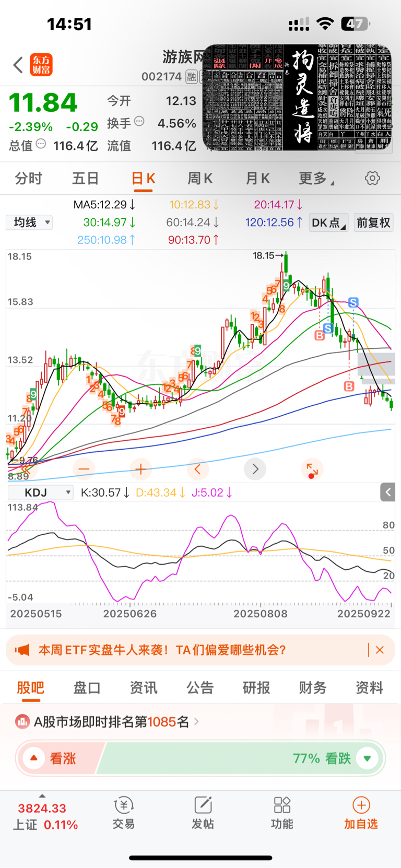401x868 pixels.
Task: Tap the info icon next to 总值
Action: (41, 144)
